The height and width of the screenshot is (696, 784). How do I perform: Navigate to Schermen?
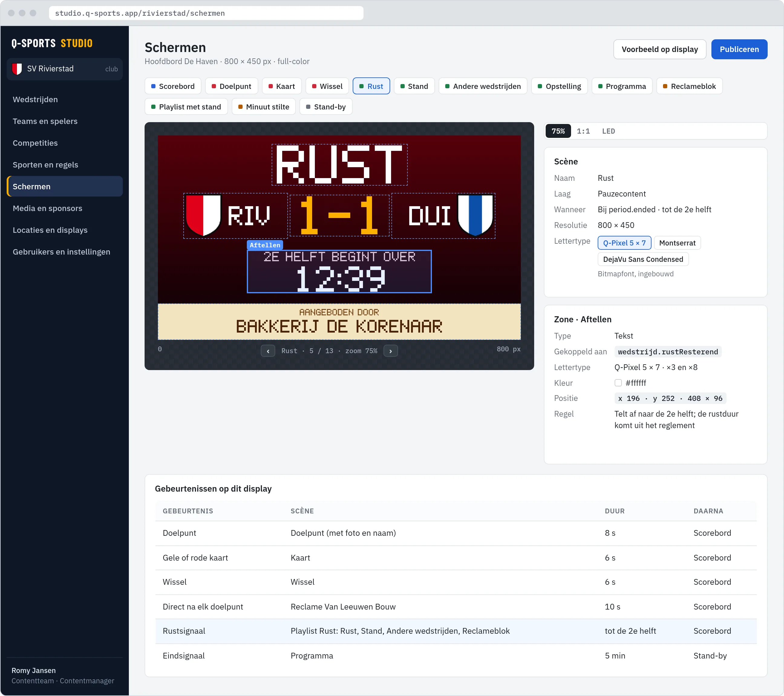[x=64, y=186]
